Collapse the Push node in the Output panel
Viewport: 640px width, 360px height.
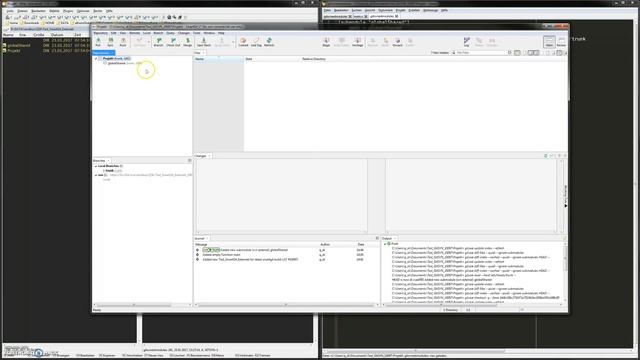click(x=384, y=244)
